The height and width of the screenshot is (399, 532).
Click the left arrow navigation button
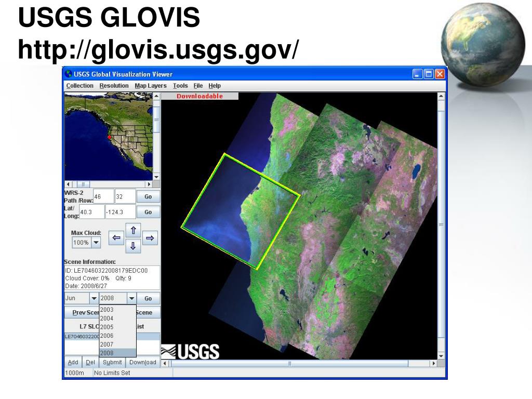116,238
